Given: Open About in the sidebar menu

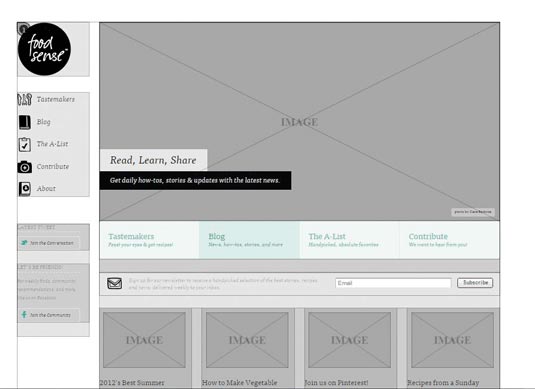Looking at the screenshot, I should (x=46, y=188).
